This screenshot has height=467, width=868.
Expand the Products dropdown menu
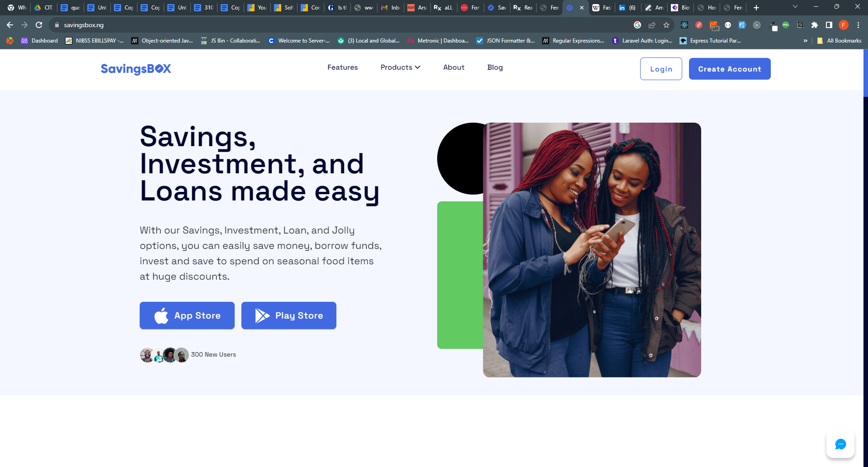pyautogui.click(x=400, y=67)
